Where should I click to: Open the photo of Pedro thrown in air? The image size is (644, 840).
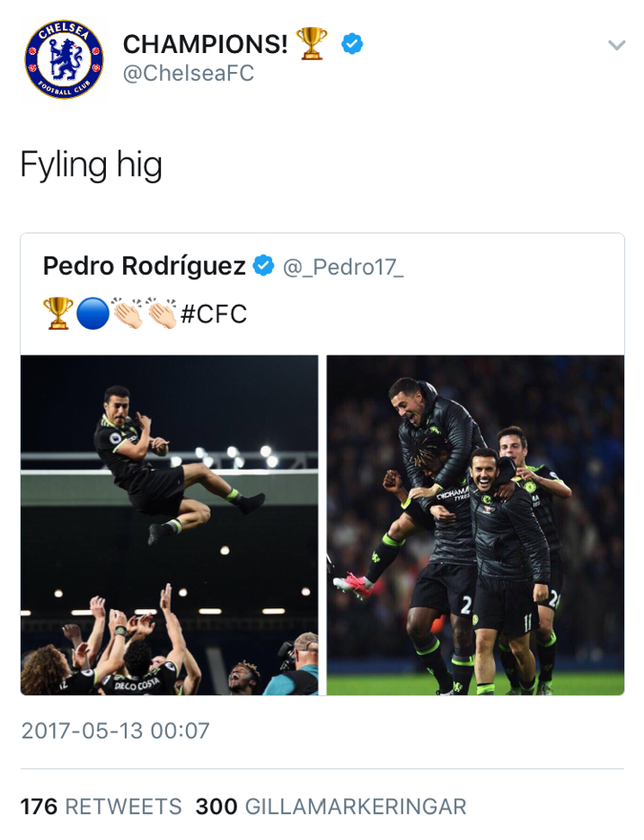tap(169, 525)
